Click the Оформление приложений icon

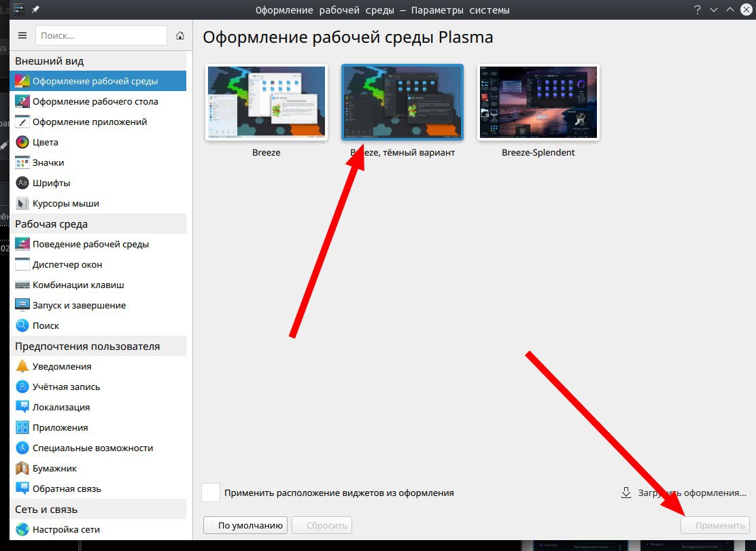(x=22, y=122)
